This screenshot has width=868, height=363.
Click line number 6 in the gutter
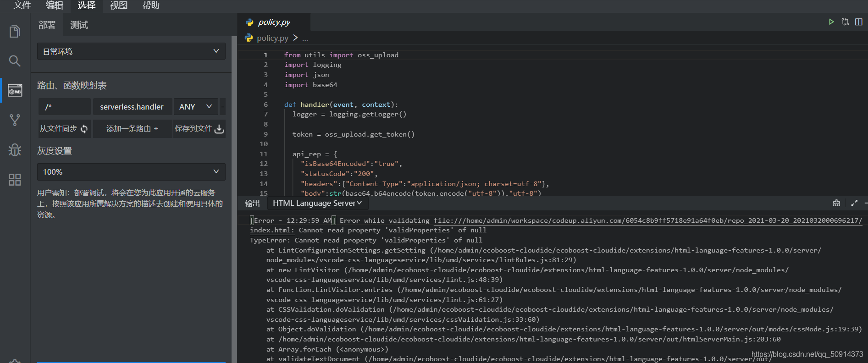tap(265, 104)
